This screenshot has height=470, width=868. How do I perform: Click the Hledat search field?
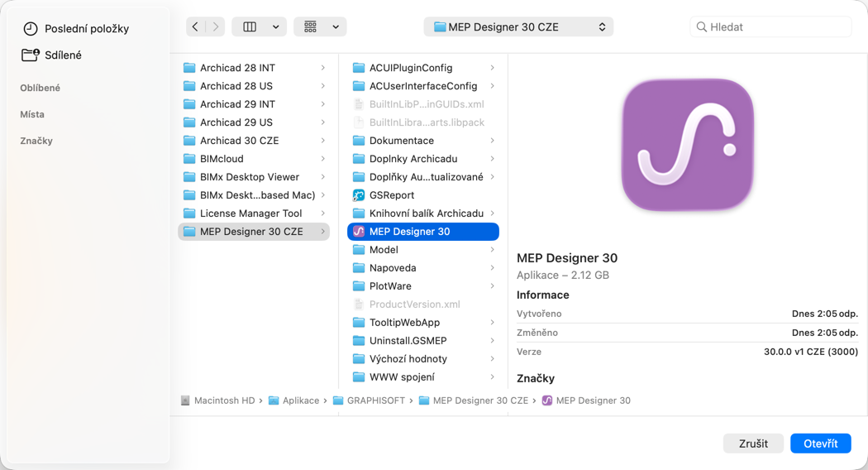click(770, 26)
